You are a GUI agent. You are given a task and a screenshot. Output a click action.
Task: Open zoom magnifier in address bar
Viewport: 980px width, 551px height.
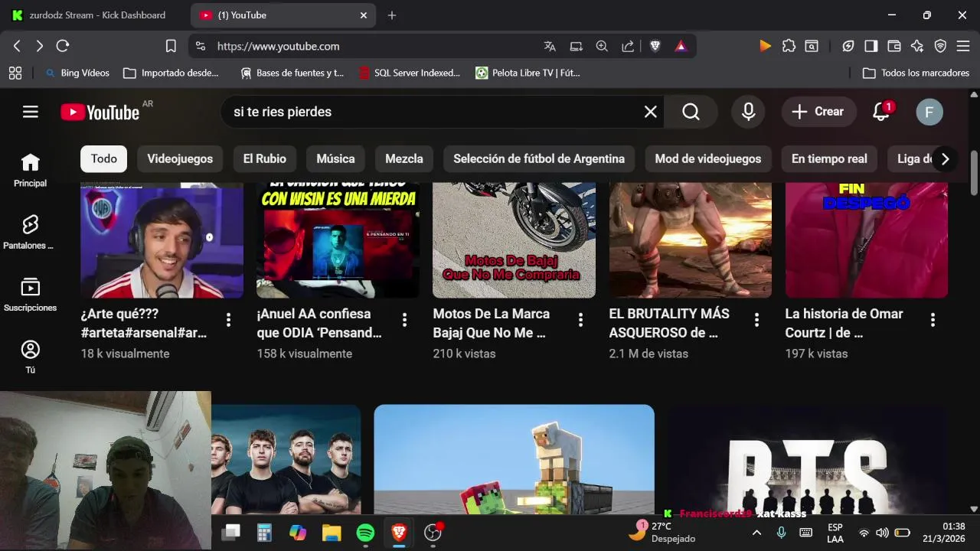coord(602,46)
